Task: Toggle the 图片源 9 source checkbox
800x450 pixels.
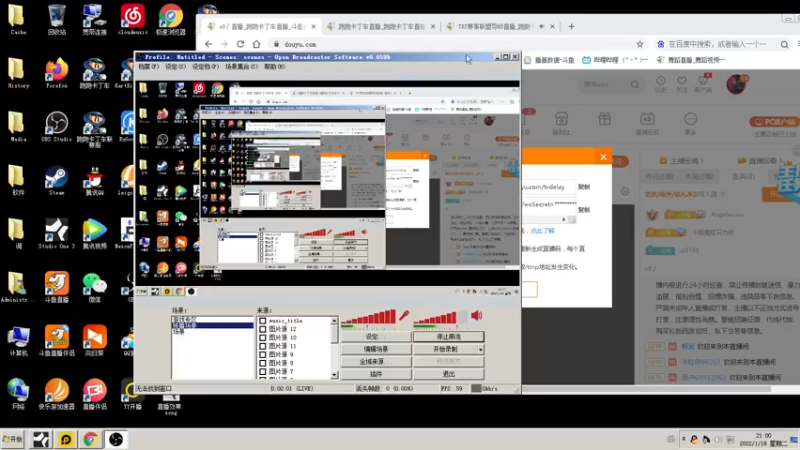Action: pyautogui.click(x=263, y=355)
